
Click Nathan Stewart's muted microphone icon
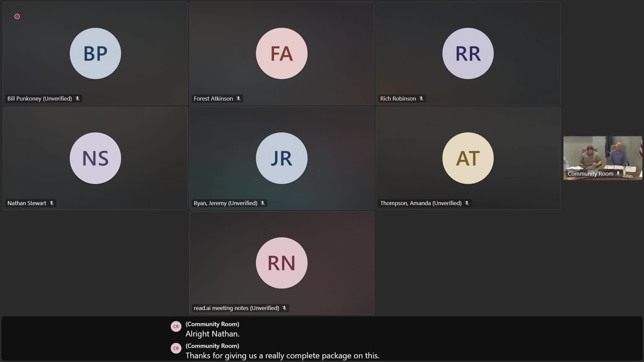point(52,203)
